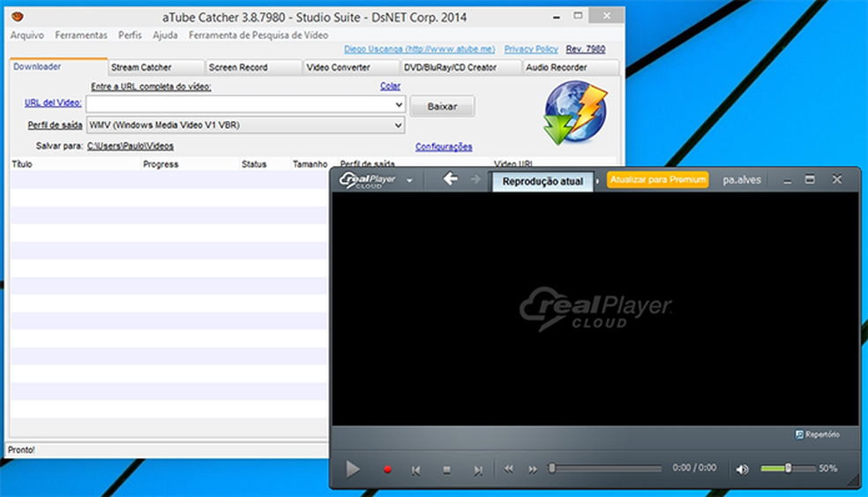Skip to previous track in RealPlayer

pyautogui.click(x=415, y=471)
